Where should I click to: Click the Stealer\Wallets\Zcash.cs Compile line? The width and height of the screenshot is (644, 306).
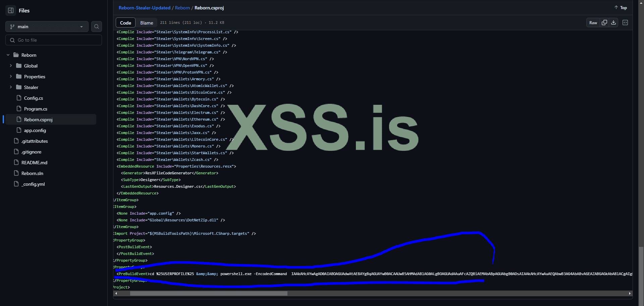tap(167, 160)
